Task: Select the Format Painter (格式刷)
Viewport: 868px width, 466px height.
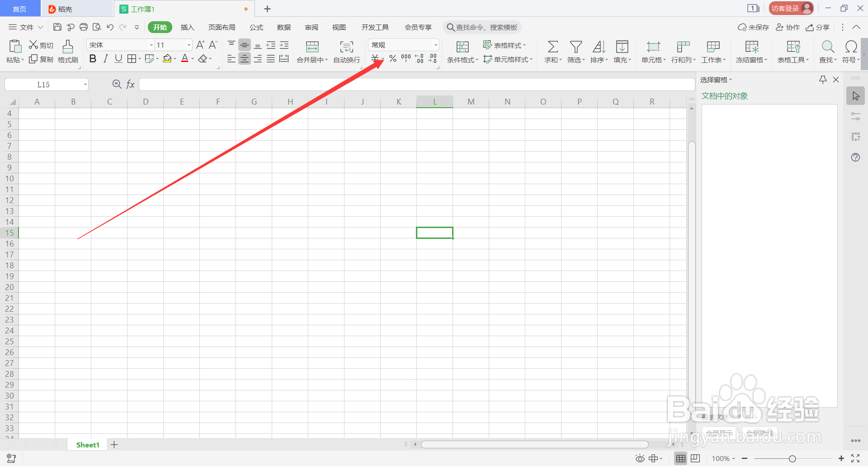Action: click(x=67, y=51)
